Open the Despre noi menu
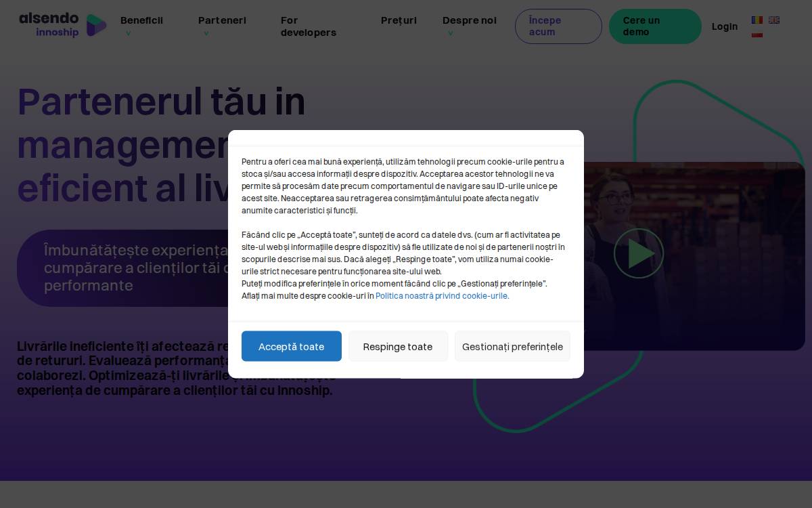Screen dimensions: 812x508 (470, 20)
